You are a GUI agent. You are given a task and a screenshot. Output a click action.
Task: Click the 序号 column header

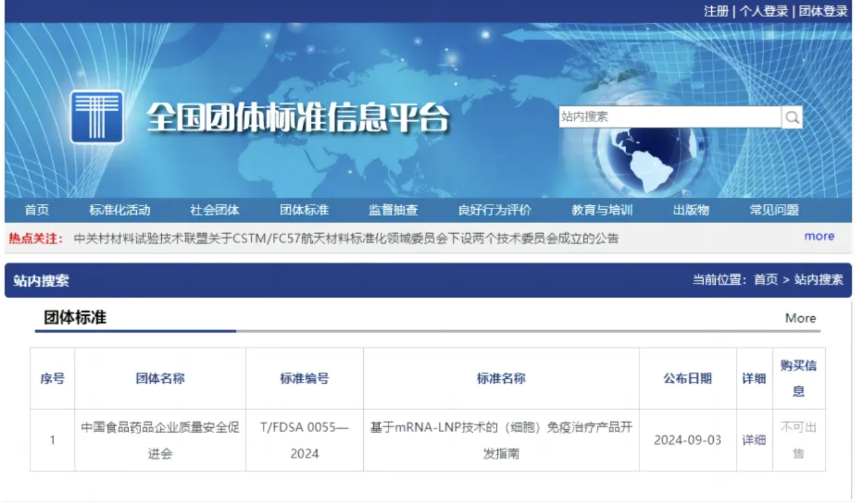tap(52, 379)
